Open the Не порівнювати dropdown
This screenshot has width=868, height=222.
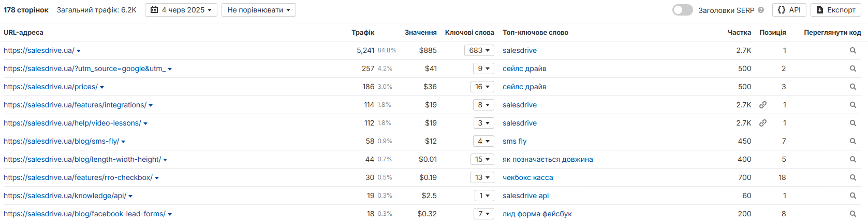259,10
